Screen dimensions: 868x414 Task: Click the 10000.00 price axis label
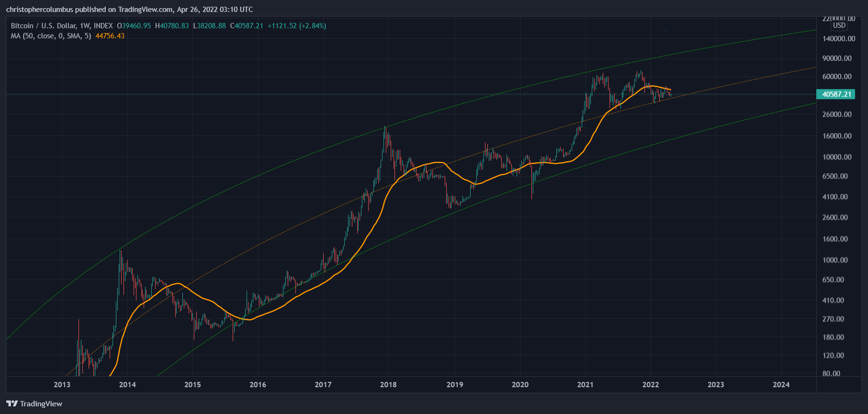(x=837, y=157)
